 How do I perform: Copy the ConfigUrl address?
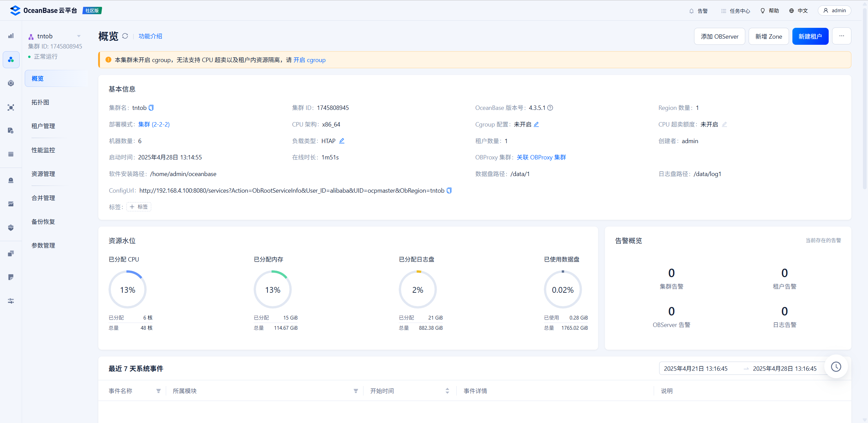(x=449, y=191)
